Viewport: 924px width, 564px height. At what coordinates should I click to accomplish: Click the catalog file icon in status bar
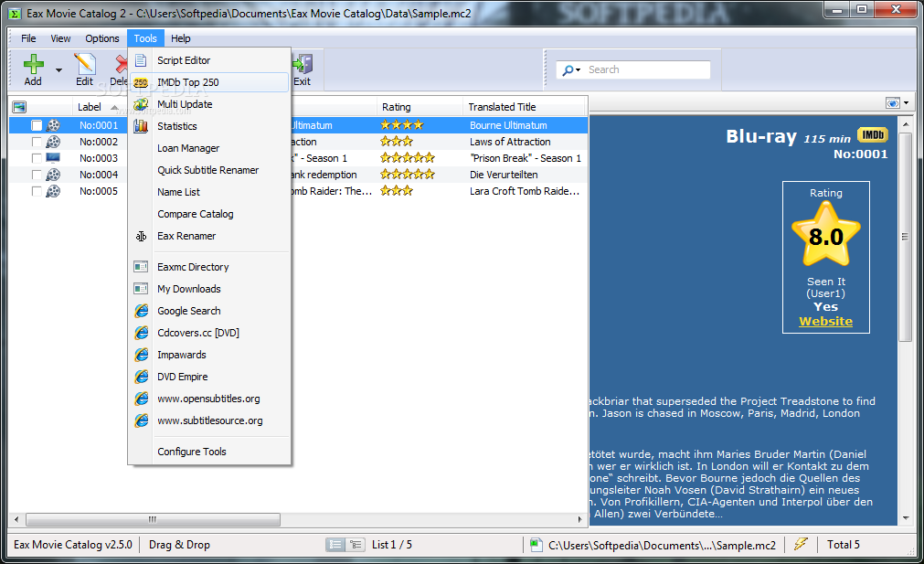536,545
